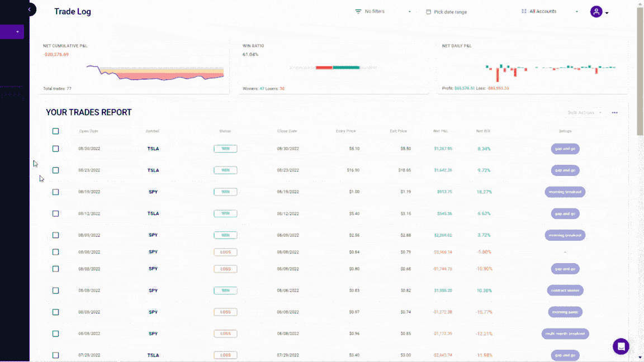Collapse the sidebar with the chevron arrow
The width and height of the screenshot is (644, 362).
30,9
